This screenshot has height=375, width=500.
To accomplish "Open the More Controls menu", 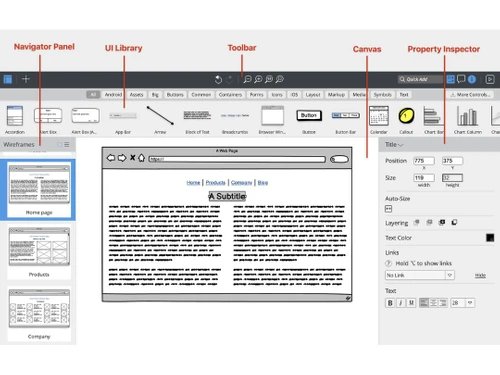I will click(470, 95).
